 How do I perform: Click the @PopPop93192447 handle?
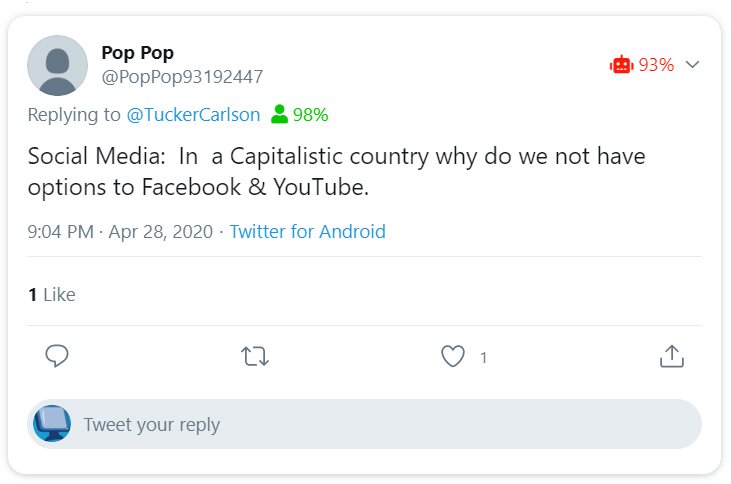(182, 76)
